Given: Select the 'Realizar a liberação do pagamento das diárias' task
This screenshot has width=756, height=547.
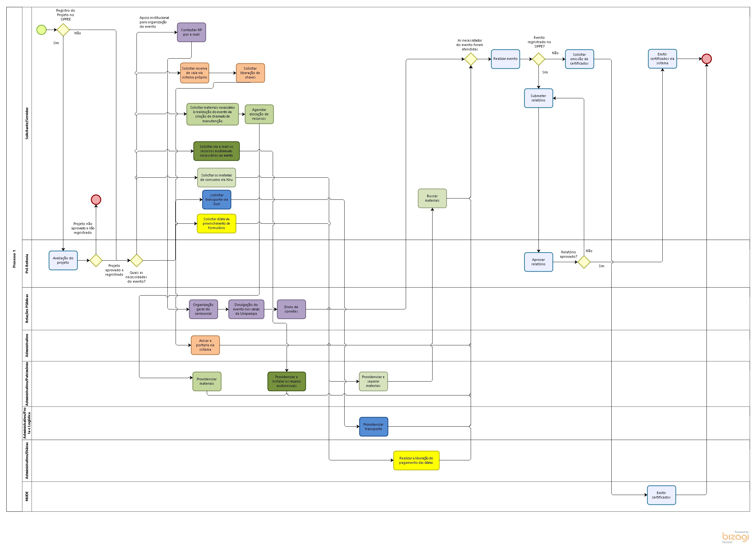Looking at the screenshot, I should coord(416,460).
